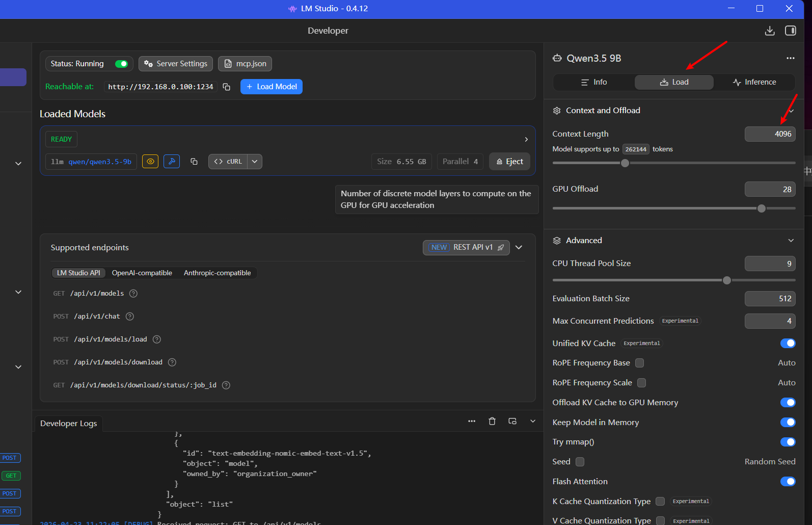Image resolution: width=812 pixels, height=525 pixels.
Task: Select the OpenAI-compatible tab
Action: 142,273
